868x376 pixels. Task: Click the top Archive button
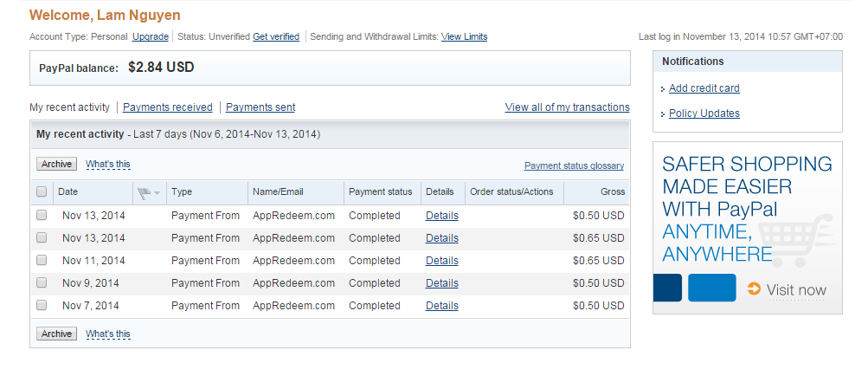click(x=56, y=164)
